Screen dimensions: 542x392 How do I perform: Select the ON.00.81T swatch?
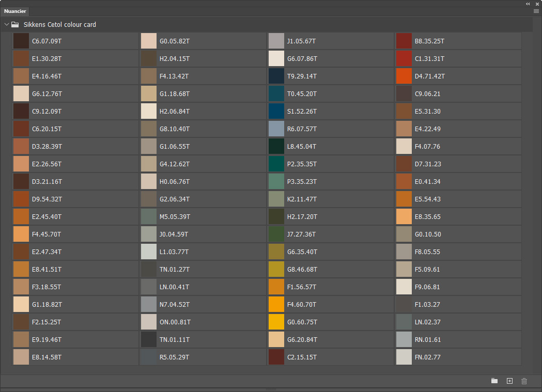click(149, 322)
